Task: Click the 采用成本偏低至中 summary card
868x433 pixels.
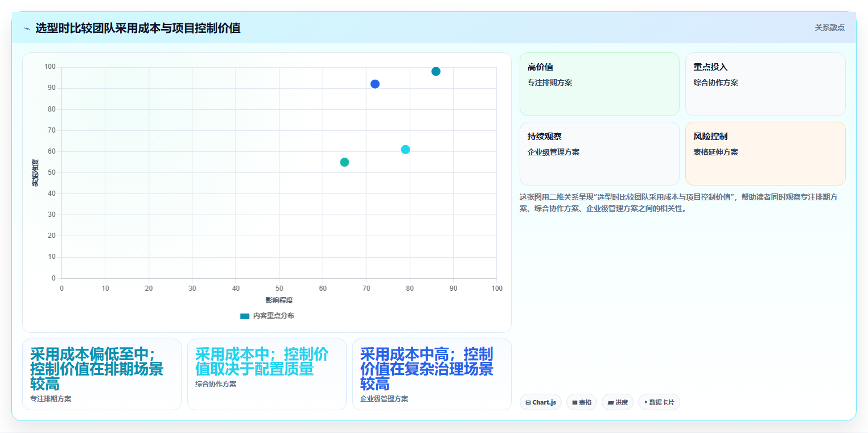Action: [x=102, y=374]
